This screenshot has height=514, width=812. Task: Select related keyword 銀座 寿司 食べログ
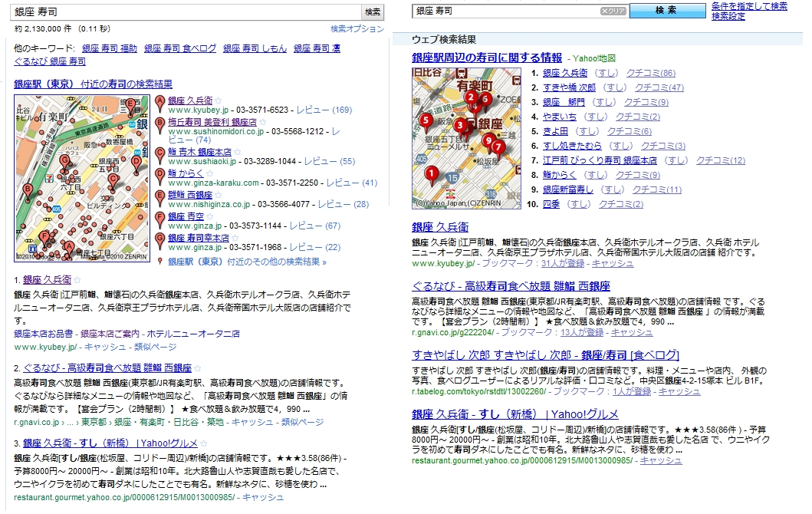pyautogui.click(x=180, y=48)
